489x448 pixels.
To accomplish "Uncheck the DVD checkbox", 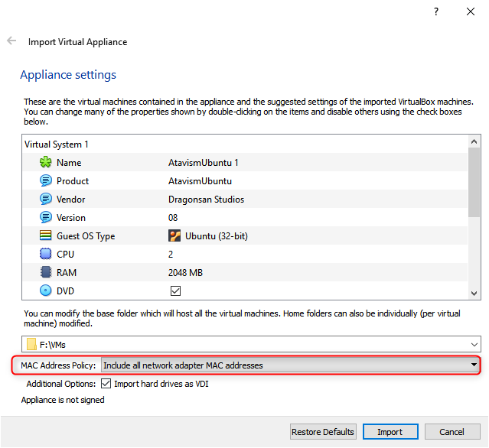I will (174, 291).
